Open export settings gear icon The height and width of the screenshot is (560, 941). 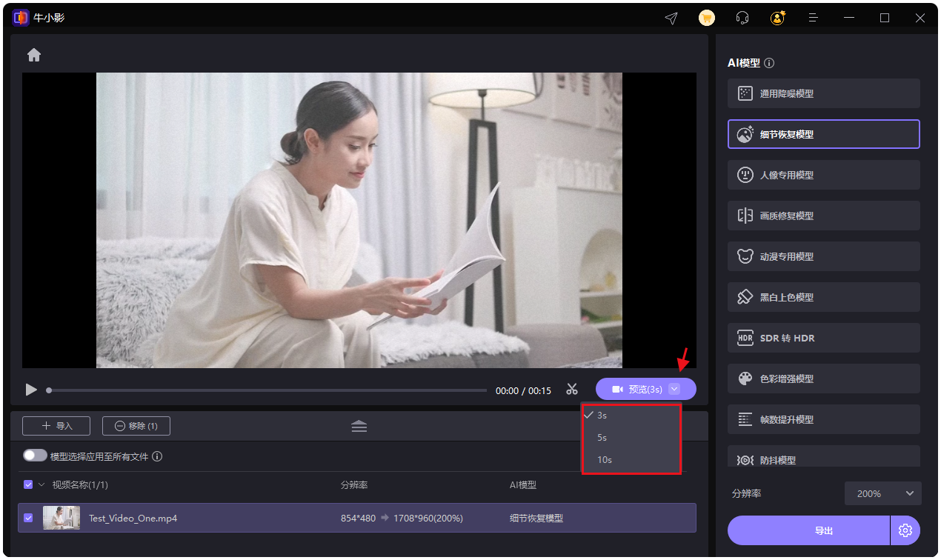pos(905,530)
